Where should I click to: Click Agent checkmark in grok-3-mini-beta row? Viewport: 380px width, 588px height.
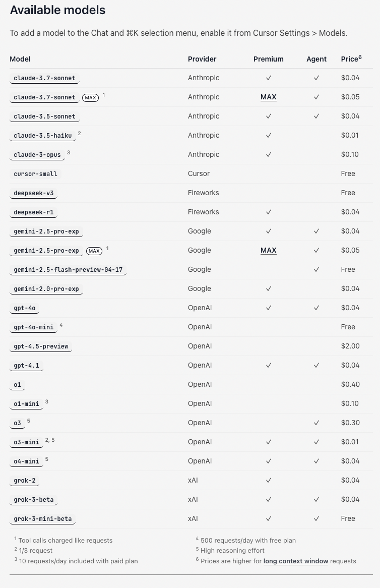click(316, 518)
